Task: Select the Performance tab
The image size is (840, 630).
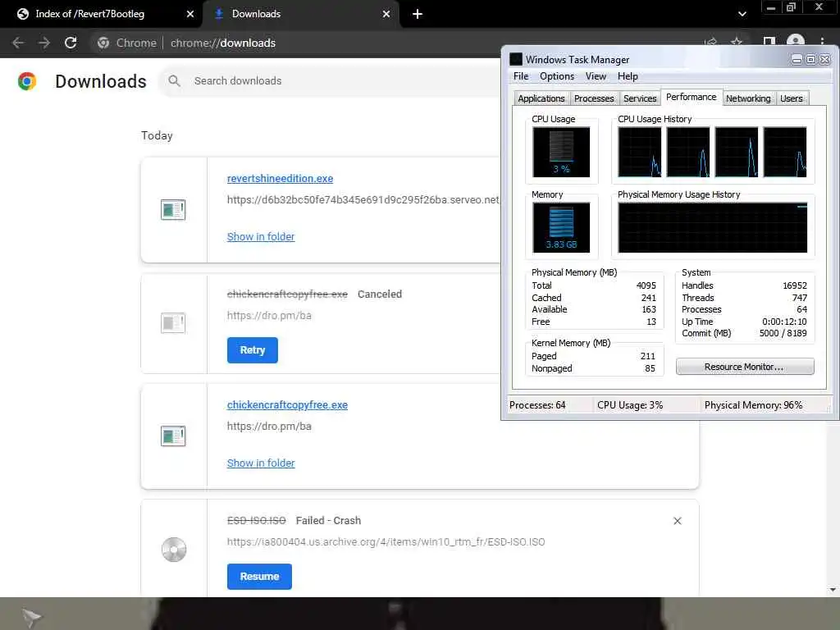Action: click(x=691, y=97)
